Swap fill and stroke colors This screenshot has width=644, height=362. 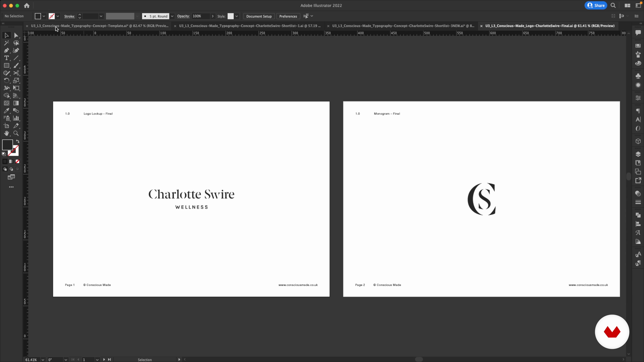coord(18,141)
